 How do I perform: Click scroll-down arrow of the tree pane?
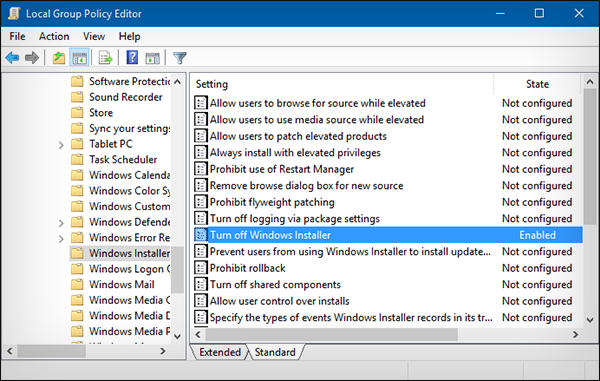point(177,336)
